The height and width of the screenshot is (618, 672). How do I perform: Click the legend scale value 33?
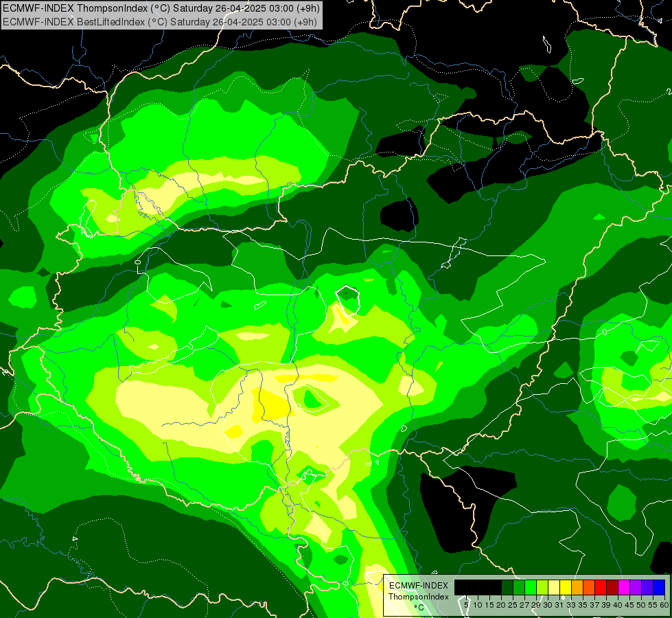(x=571, y=605)
